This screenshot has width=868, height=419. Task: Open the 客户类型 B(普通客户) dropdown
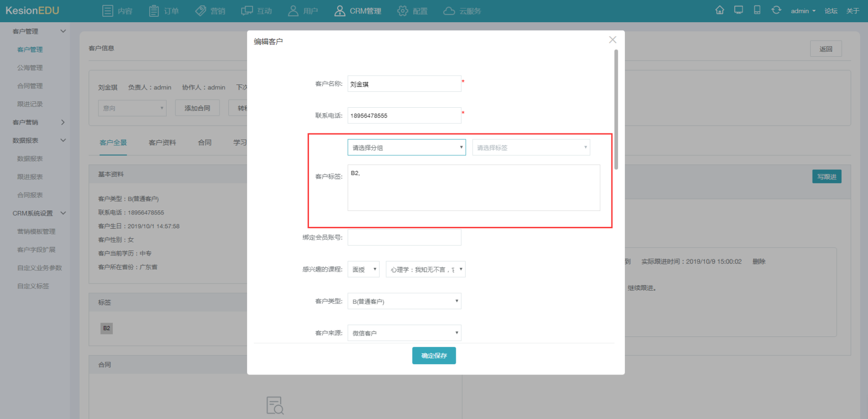[x=404, y=301]
